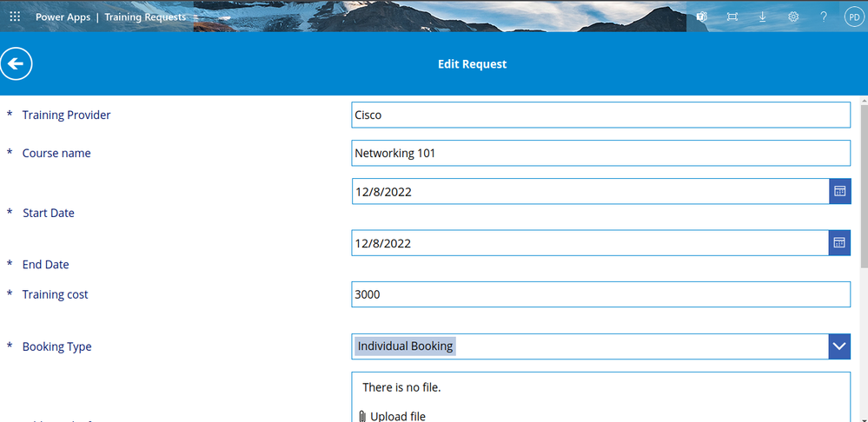Click the Training Provider label
Screen dimensions: 868x422
click(66, 115)
